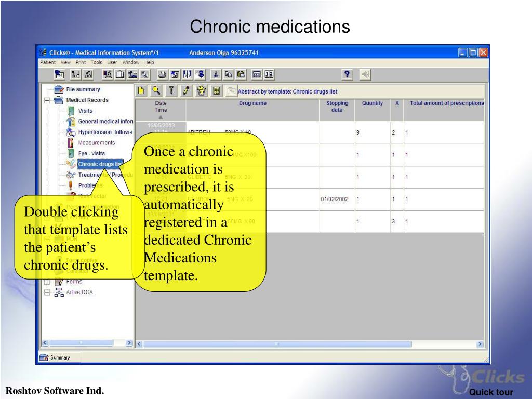The height and width of the screenshot is (399, 532).
Task: Click the microscope lab icon in toolbar
Action: (108, 74)
